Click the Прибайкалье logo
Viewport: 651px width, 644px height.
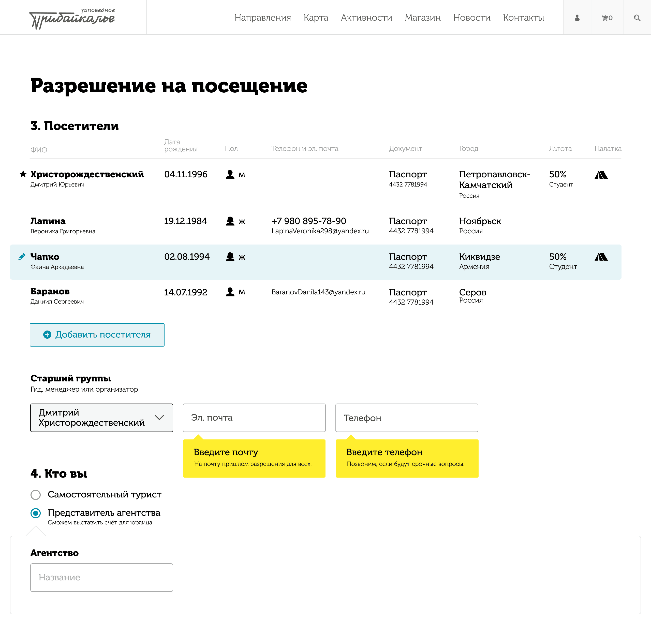72,18
